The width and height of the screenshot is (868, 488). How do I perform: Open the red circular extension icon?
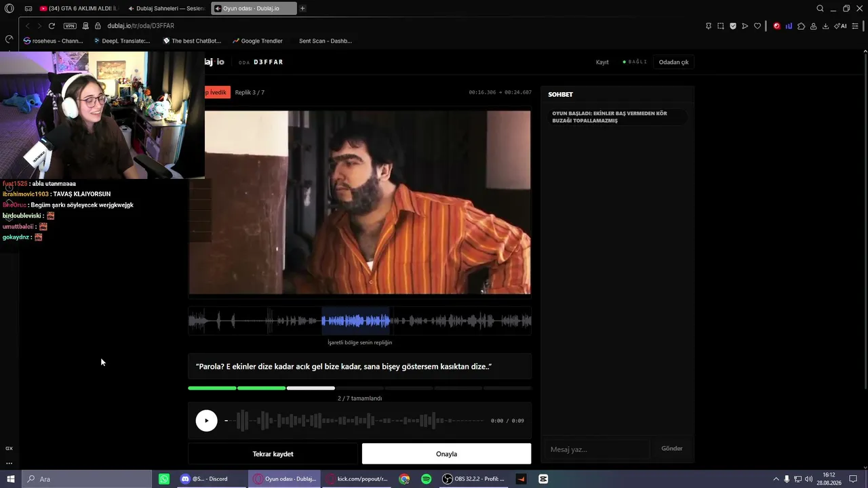pyautogui.click(x=776, y=26)
